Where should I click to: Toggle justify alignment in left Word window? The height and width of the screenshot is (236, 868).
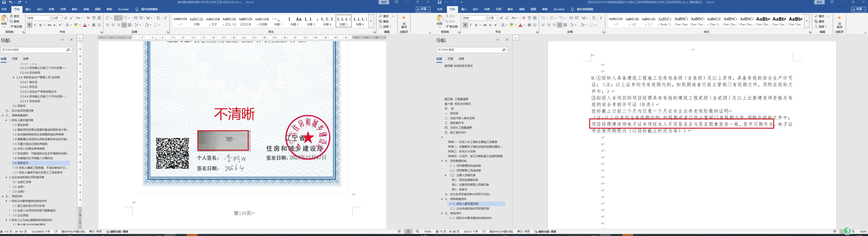coord(124,25)
